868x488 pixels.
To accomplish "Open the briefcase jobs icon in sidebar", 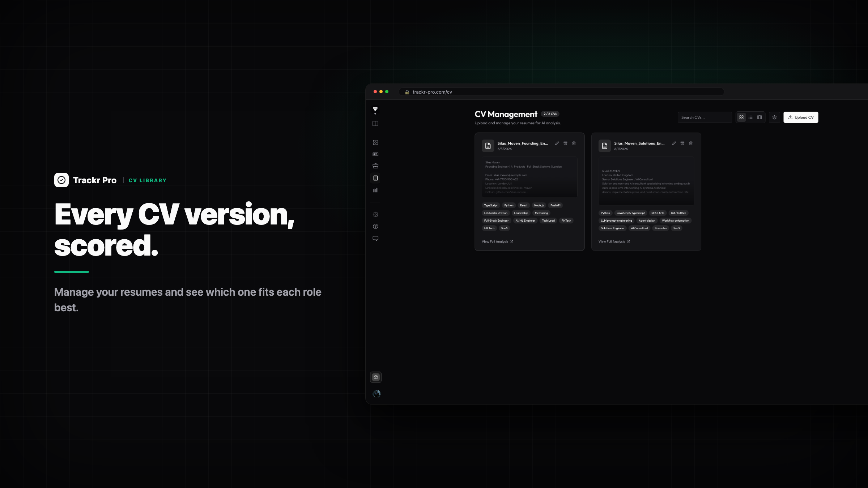I will click(375, 166).
